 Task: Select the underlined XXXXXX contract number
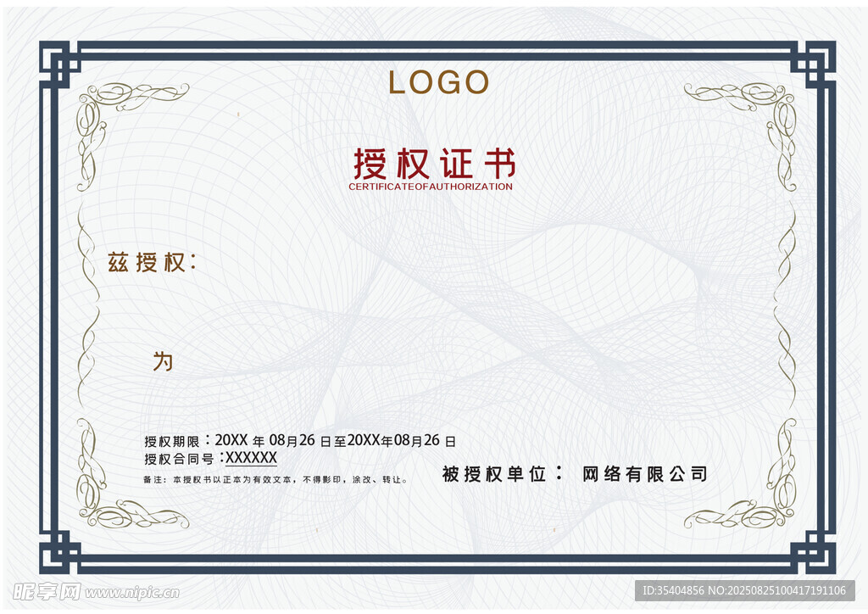tap(251, 458)
